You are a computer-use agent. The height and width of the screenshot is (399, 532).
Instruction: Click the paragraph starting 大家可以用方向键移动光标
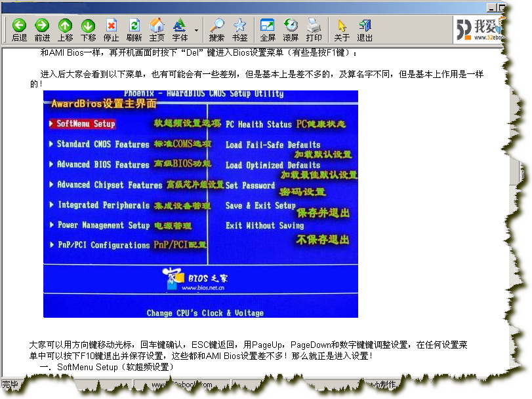point(249,350)
